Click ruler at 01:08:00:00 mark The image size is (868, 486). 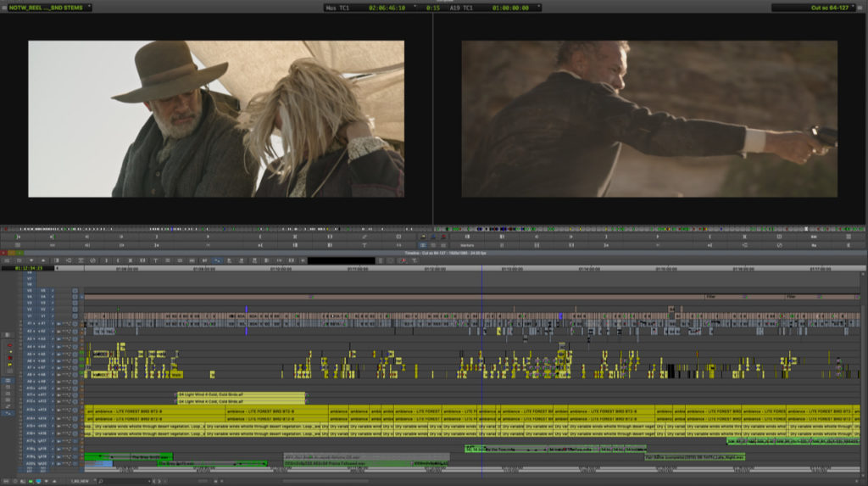(127, 269)
